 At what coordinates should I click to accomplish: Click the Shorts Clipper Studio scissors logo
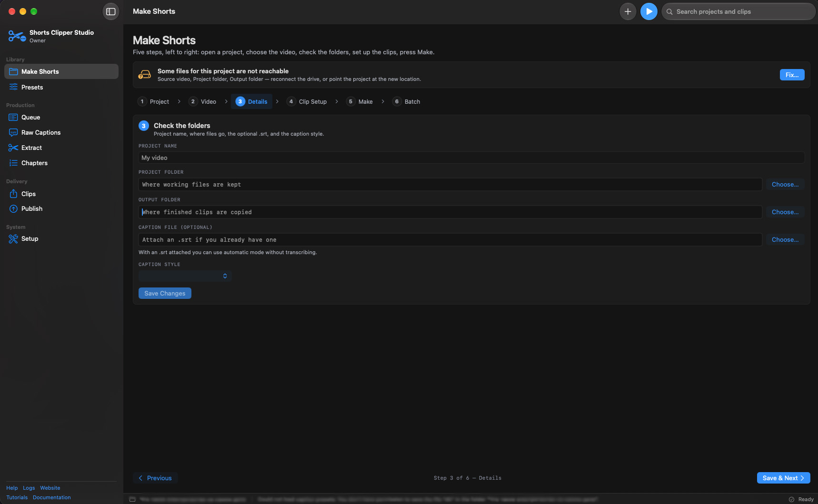17,36
